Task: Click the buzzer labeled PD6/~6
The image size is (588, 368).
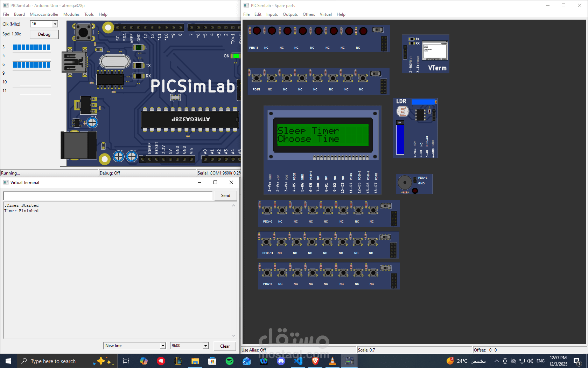Action: coord(405,182)
